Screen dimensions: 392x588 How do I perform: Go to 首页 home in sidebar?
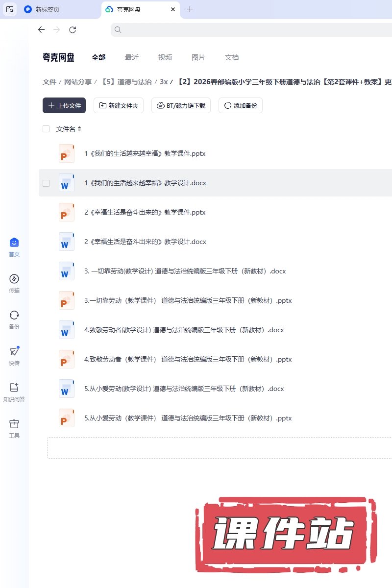coord(14,243)
